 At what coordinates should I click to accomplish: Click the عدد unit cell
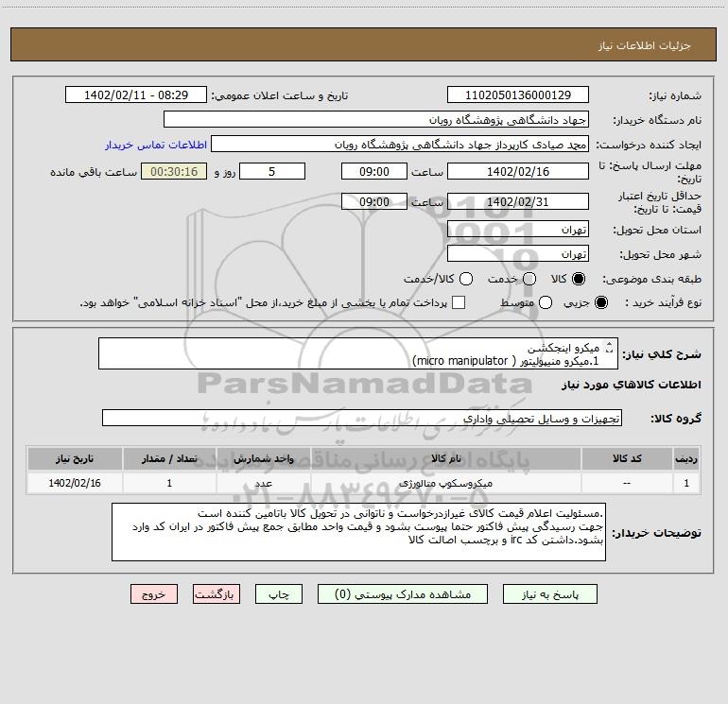[x=263, y=483]
